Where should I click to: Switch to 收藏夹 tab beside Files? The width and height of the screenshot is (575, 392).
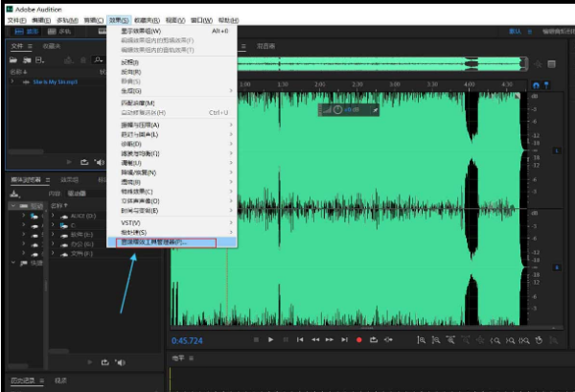tap(52, 46)
